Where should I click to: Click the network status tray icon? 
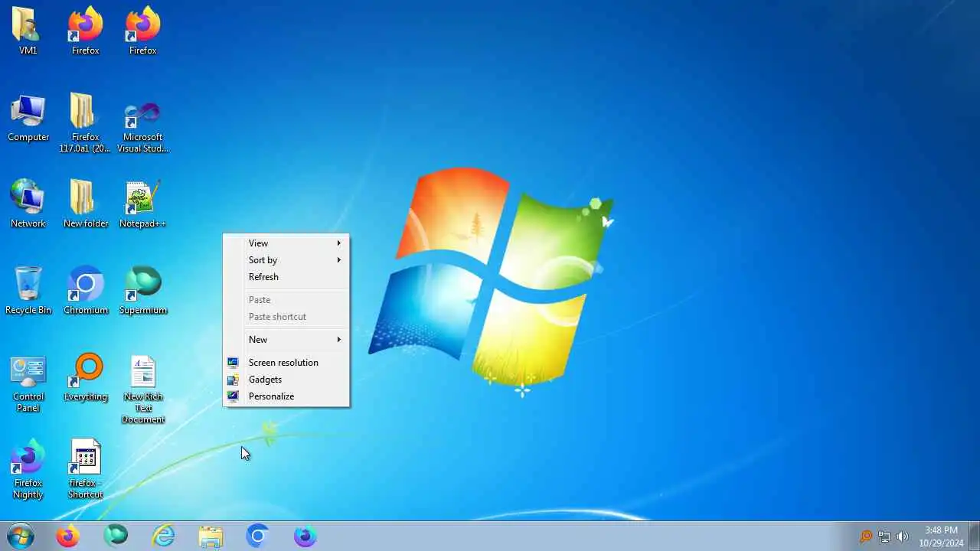click(884, 536)
